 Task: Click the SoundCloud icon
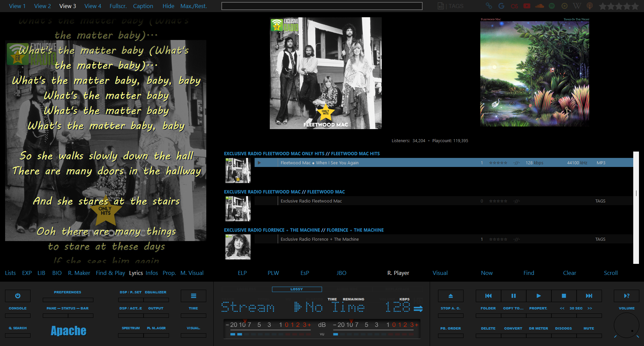pyautogui.click(x=540, y=6)
